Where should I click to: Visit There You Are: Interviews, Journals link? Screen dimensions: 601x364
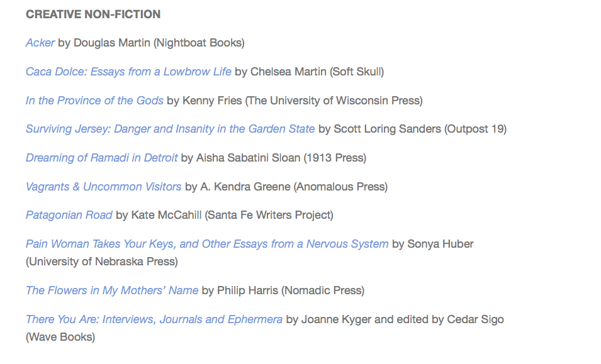(154, 319)
